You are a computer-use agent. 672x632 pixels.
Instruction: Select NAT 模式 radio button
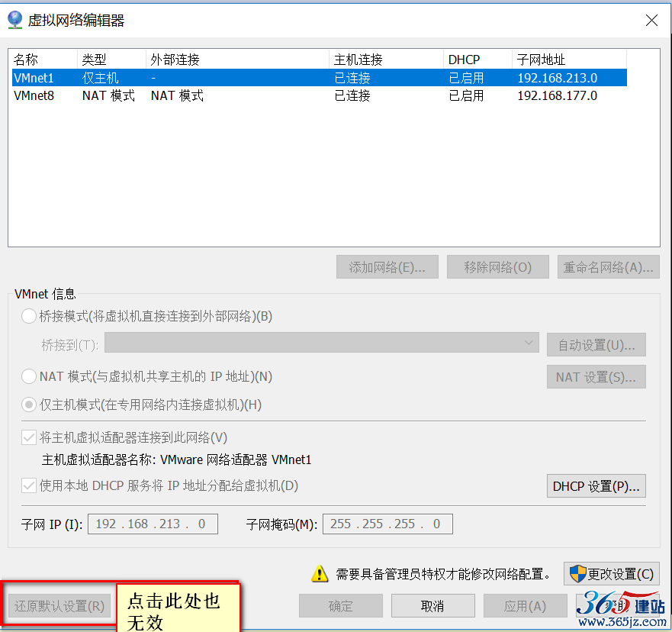click(29, 376)
